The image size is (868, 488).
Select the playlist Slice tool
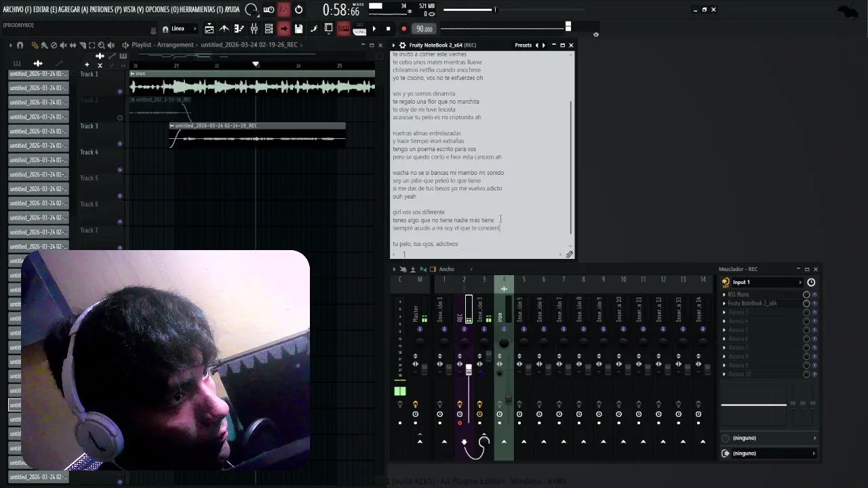[x=82, y=45]
